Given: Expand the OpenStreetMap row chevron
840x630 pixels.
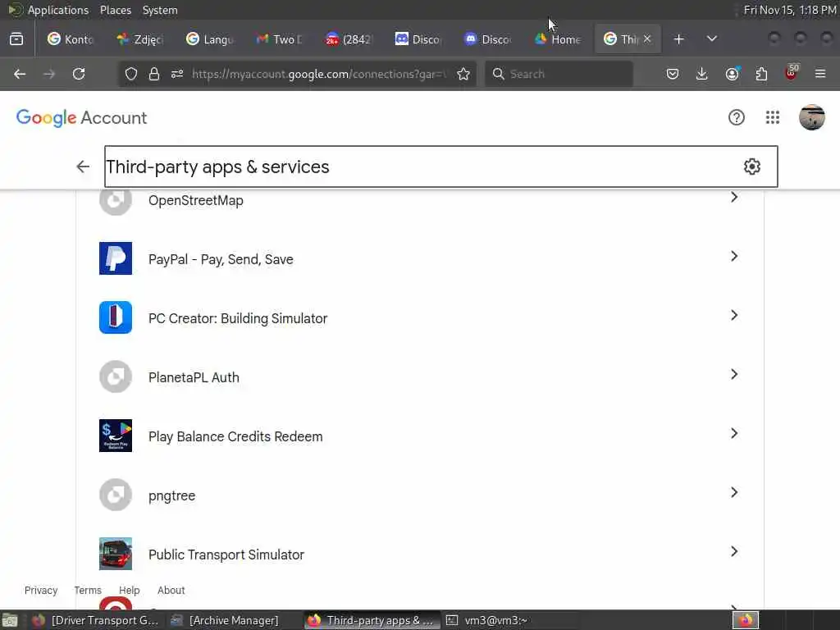Looking at the screenshot, I should 734,197.
